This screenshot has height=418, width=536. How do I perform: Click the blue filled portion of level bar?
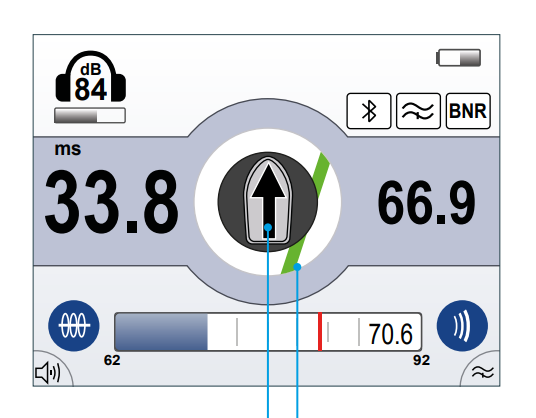pyautogui.click(x=161, y=332)
